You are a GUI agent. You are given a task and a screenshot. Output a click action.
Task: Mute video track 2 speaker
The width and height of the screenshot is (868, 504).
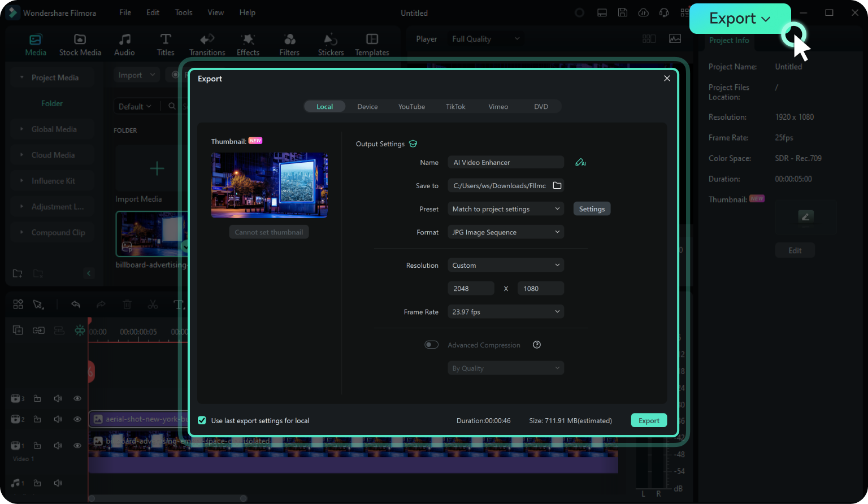coord(58,419)
